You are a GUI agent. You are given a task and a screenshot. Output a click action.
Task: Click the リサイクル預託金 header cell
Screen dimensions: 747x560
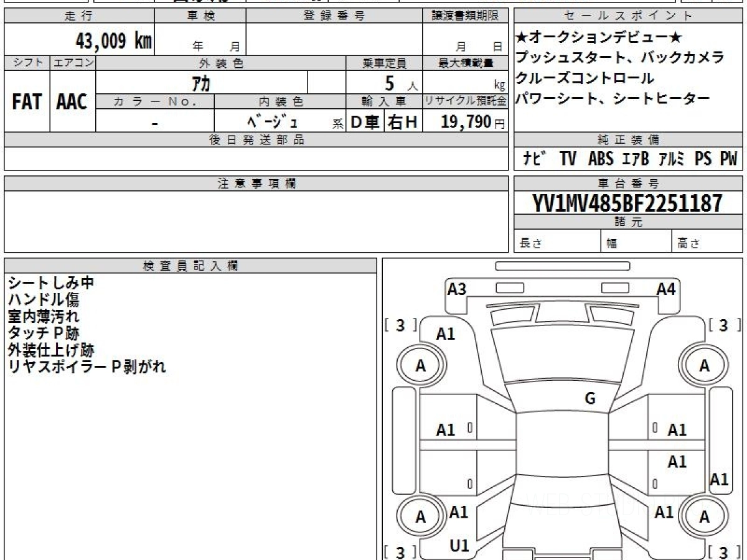pyautogui.click(x=465, y=101)
